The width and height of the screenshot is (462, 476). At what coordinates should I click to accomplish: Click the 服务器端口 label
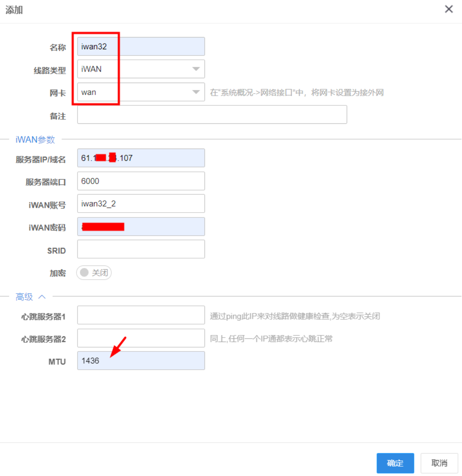pyautogui.click(x=46, y=182)
